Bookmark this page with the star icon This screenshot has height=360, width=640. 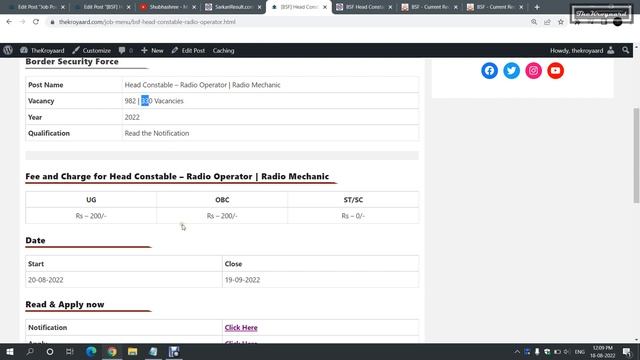point(561,22)
